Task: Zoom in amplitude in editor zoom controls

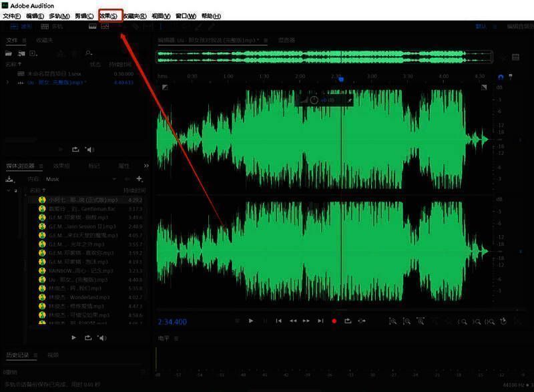Action: pyautogui.click(x=393, y=321)
